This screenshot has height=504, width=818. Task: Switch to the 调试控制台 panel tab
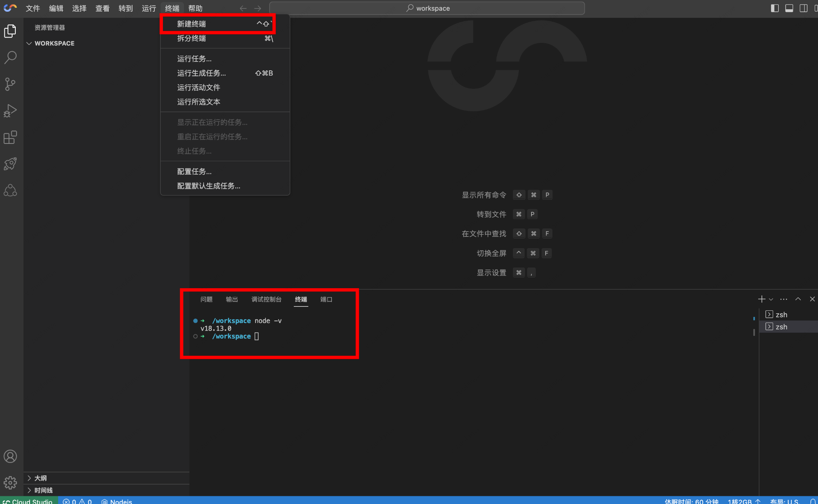click(266, 299)
